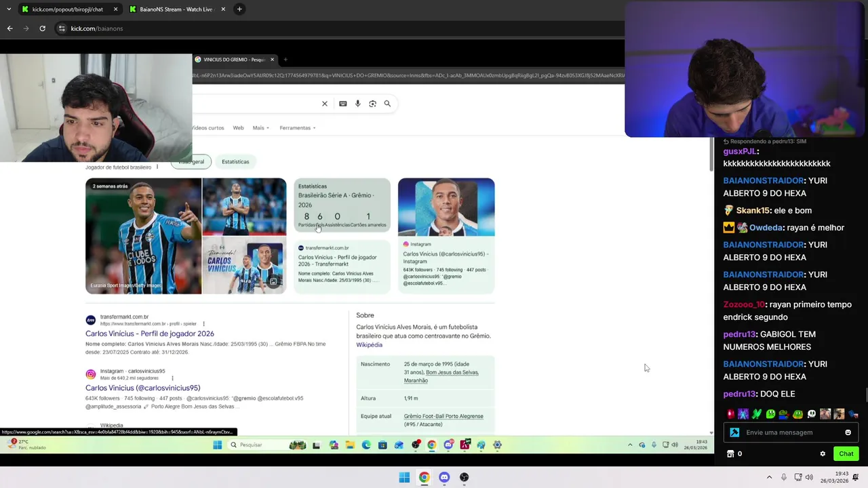Open three-dot menu for transfermarkt result
The width and height of the screenshot is (868, 488).
pyautogui.click(x=203, y=324)
